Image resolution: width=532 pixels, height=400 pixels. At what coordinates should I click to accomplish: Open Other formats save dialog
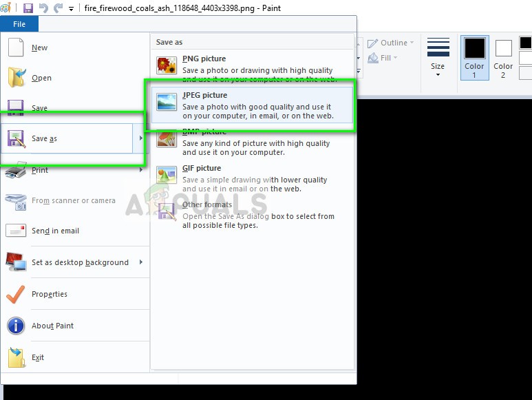click(252, 214)
